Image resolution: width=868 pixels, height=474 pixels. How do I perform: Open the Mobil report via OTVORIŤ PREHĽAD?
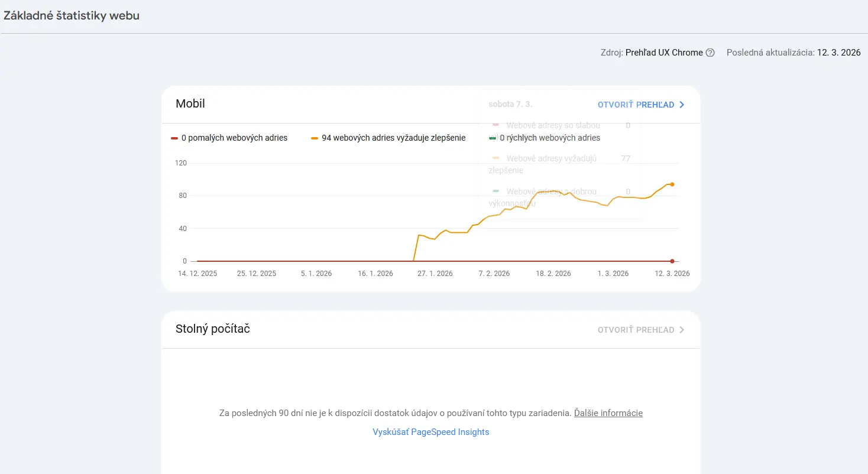point(636,105)
